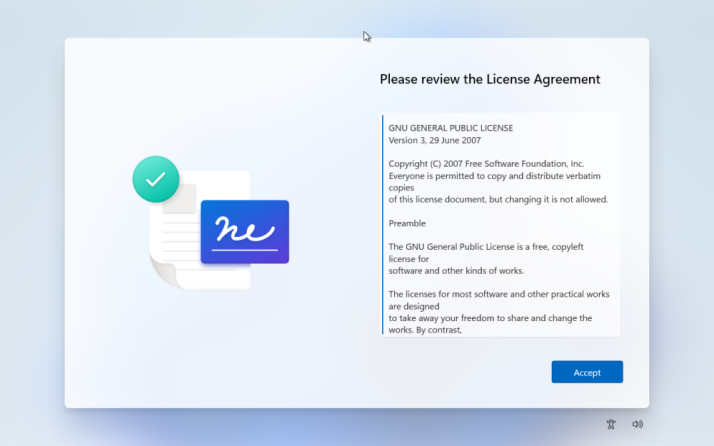
Task: Click the "GNU GENERAL PUBLIC LICENSE" title line
Action: [450, 128]
